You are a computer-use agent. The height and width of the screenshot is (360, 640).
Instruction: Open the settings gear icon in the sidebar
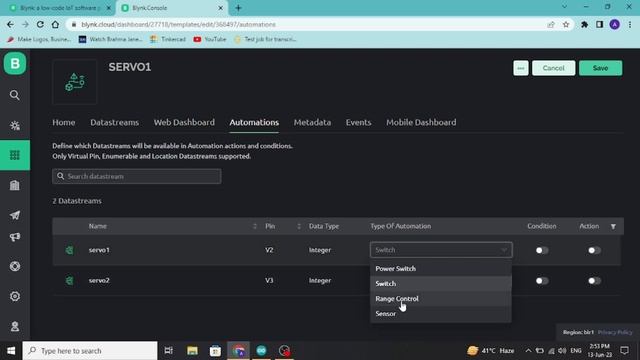[x=15, y=296]
